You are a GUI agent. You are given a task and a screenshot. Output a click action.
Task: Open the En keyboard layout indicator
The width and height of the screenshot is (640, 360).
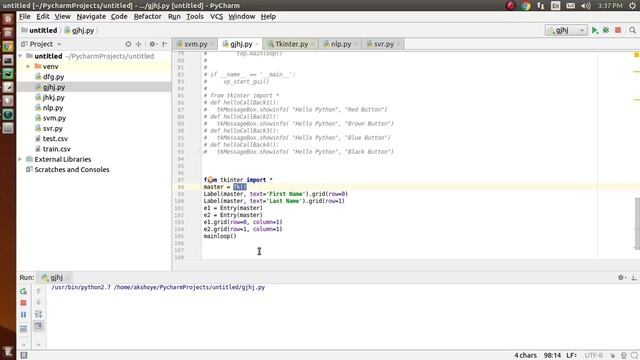point(556,6)
